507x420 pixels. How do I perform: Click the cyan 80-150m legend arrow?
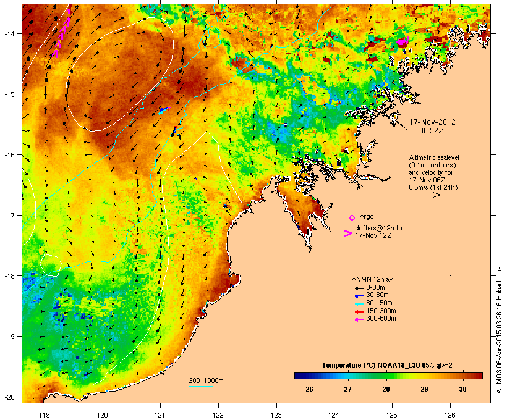pyautogui.click(x=359, y=304)
